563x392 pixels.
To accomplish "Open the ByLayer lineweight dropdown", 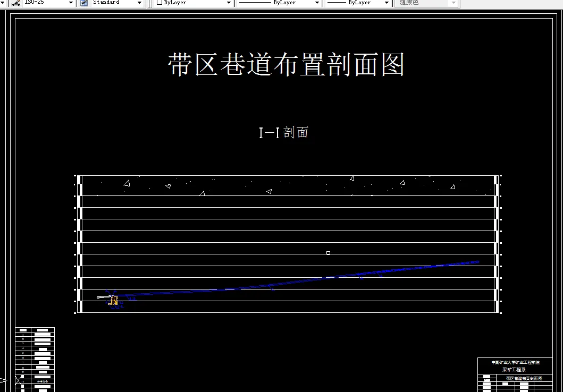I will pos(386,3).
